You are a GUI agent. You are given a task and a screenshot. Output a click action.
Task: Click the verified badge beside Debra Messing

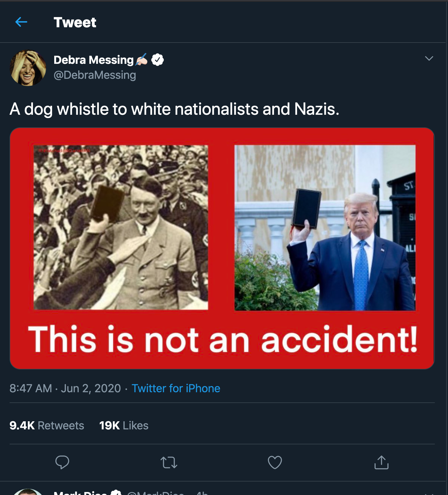pyautogui.click(x=158, y=60)
